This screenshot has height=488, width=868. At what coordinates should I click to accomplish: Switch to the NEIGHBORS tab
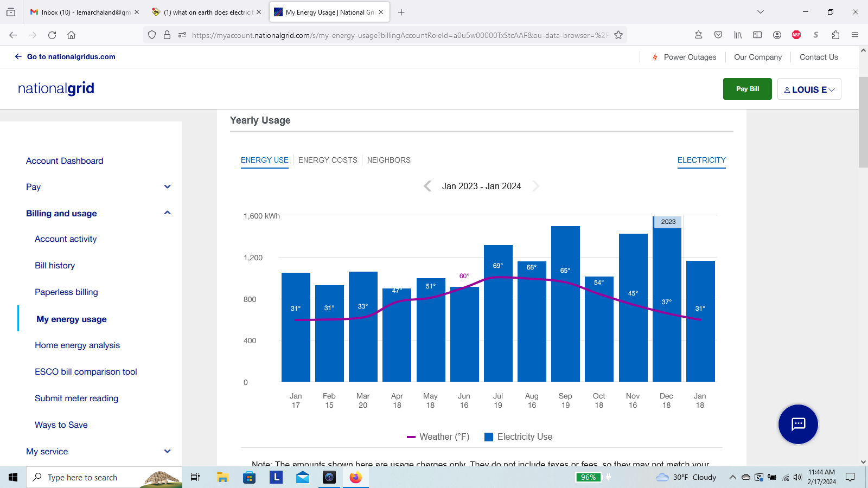tap(389, 160)
